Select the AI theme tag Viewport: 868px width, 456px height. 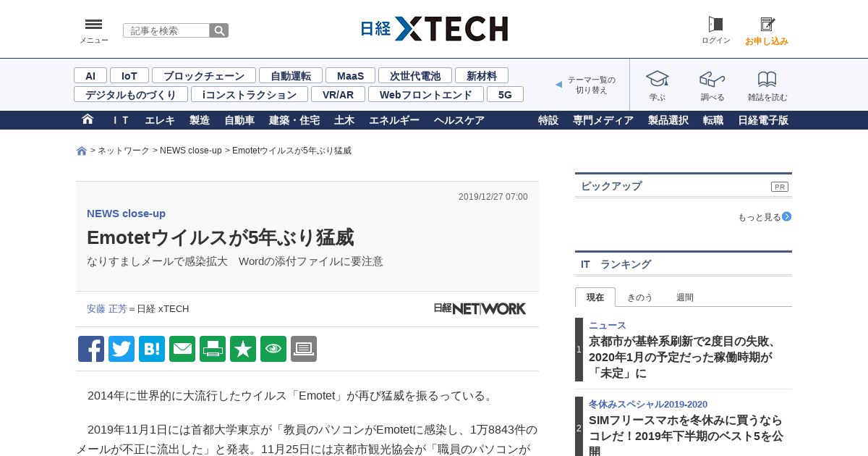90,75
